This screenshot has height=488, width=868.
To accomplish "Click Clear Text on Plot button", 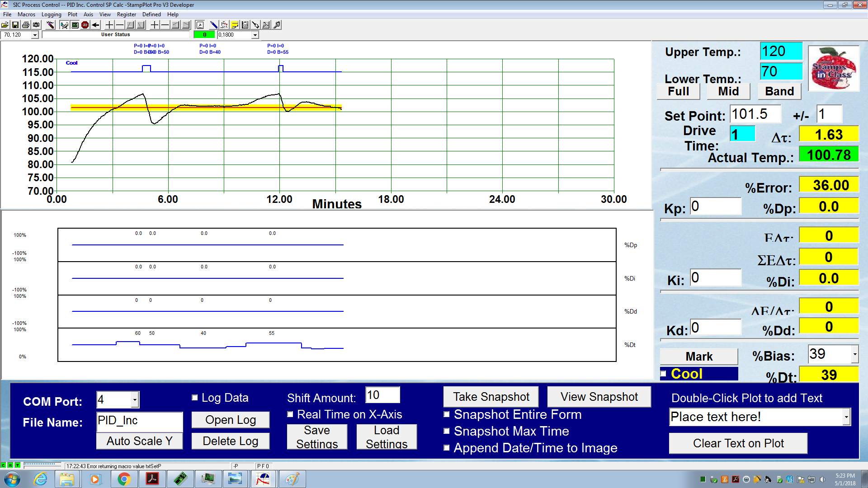I will (738, 443).
